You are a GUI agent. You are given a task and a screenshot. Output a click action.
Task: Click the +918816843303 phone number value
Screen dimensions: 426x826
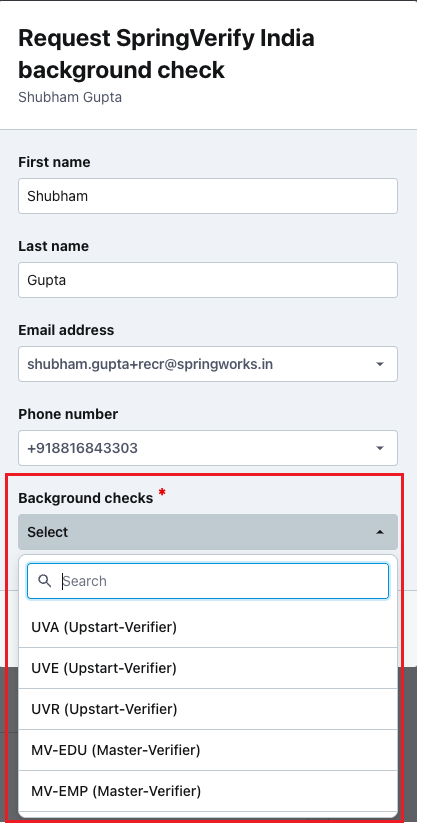[x=82, y=448]
